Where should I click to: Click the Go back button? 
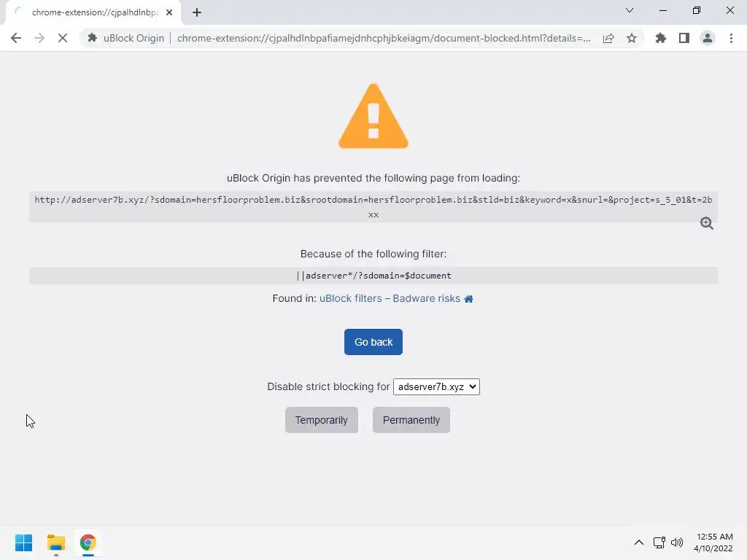click(x=373, y=342)
